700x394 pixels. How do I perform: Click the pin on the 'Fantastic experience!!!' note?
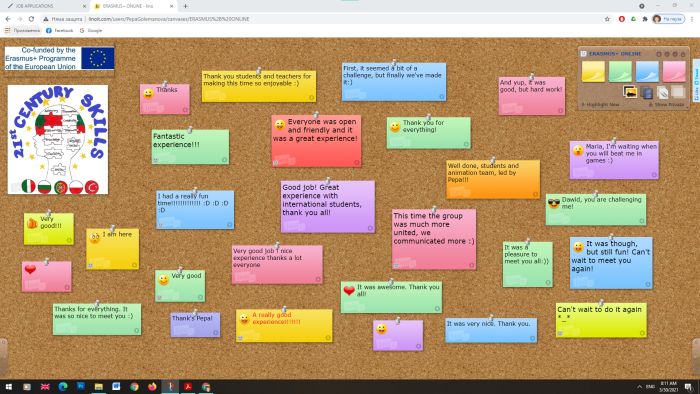pyautogui.click(x=190, y=130)
